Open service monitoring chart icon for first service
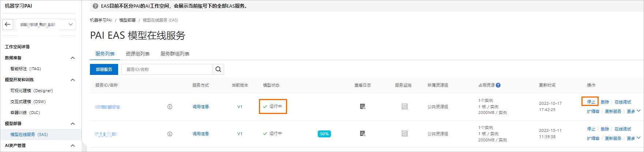This screenshot has width=644, height=152. [x=404, y=107]
